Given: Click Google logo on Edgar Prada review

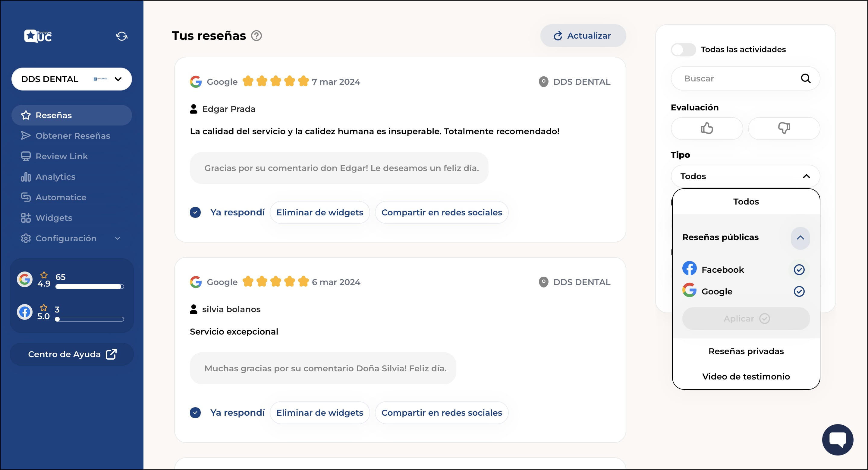Looking at the screenshot, I should (x=196, y=81).
